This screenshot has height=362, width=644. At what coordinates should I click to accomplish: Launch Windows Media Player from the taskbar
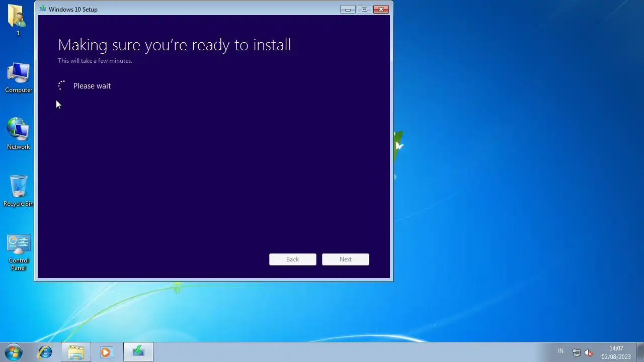106,352
